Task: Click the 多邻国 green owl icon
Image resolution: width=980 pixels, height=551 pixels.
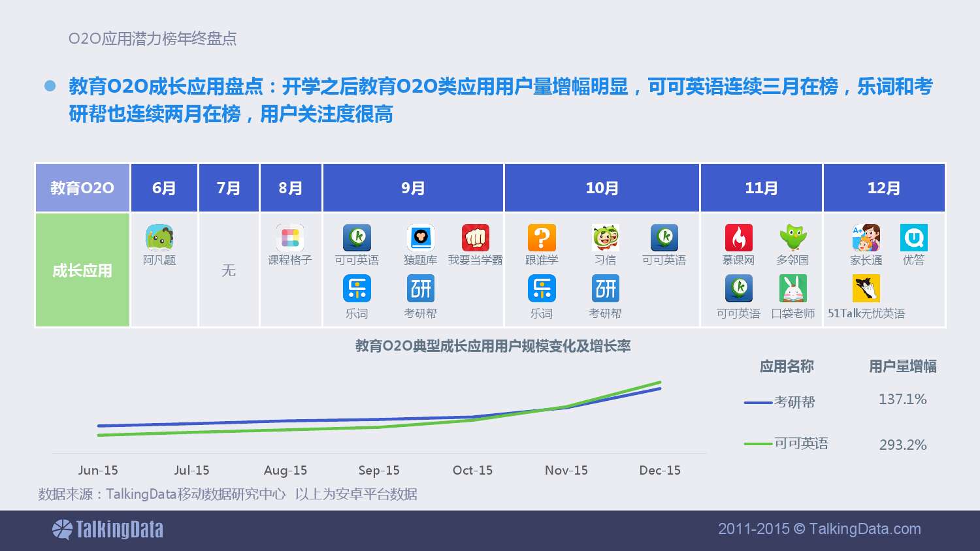Action: coord(793,238)
